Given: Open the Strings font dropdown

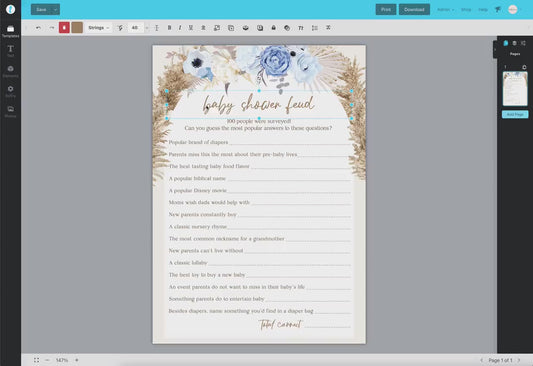Looking at the screenshot, I should coord(99,28).
